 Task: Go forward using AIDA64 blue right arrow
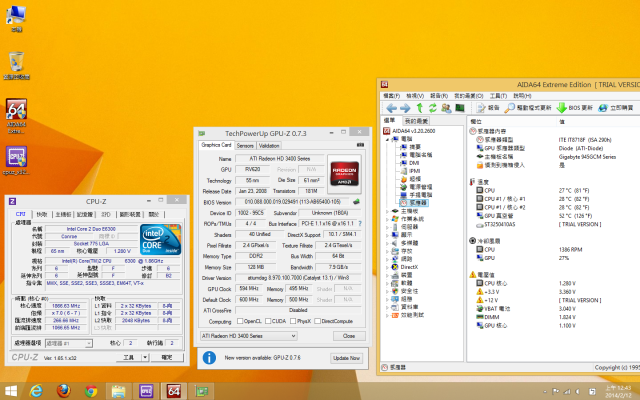click(x=405, y=108)
